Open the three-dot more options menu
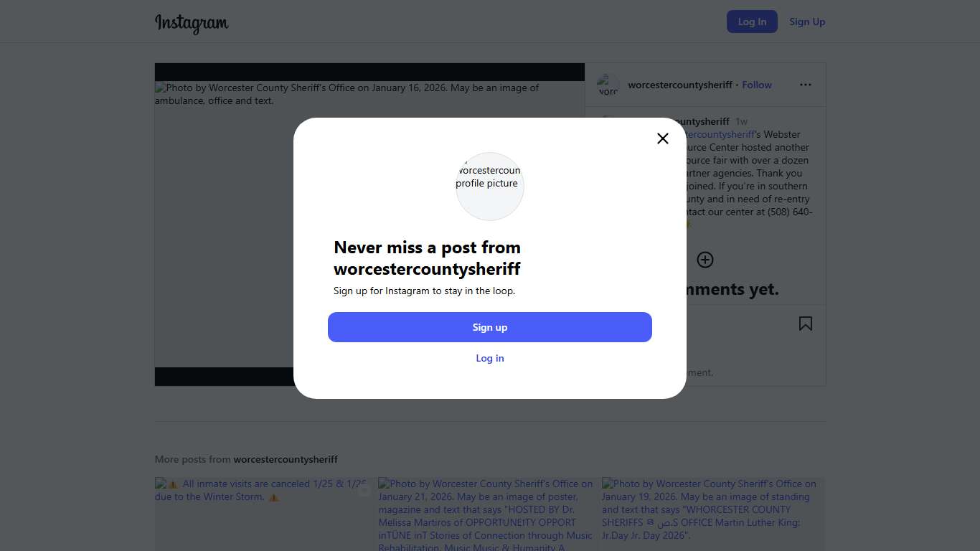This screenshot has height=551, width=980. click(806, 85)
